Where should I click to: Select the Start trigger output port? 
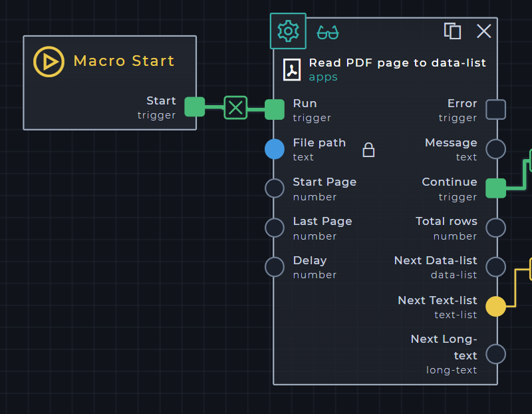pos(194,107)
